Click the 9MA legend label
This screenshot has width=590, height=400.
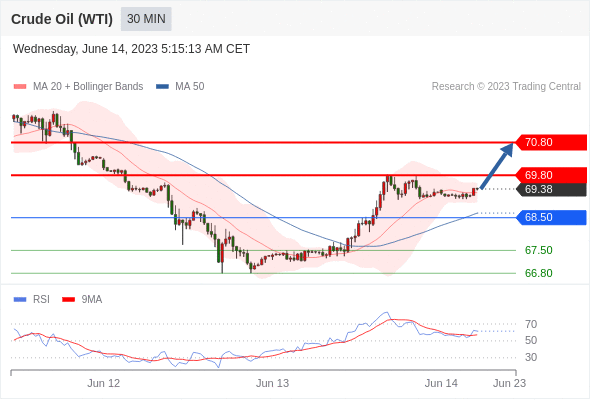92,300
